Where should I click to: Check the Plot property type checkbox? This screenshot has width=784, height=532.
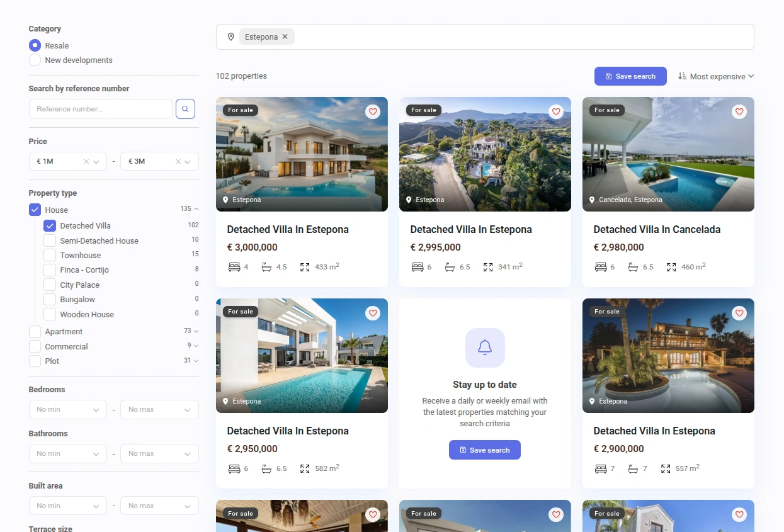click(35, 361)
